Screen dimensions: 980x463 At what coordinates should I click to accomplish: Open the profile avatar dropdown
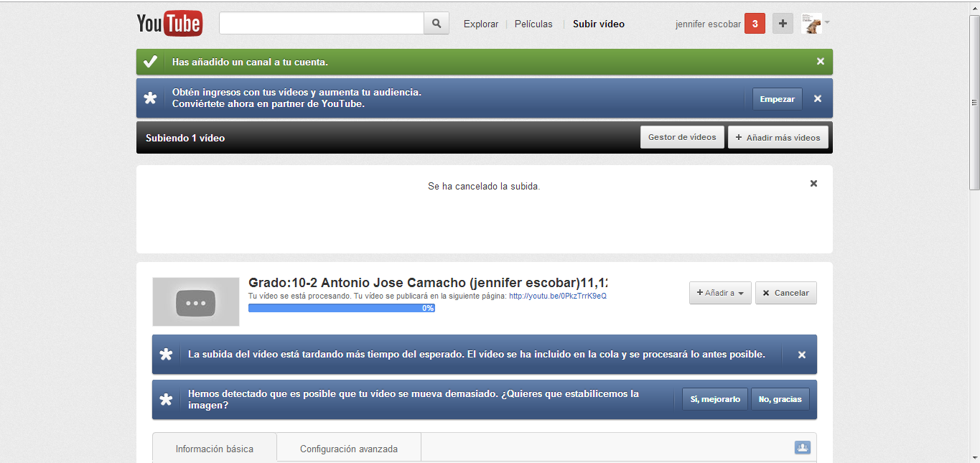pos(816,24)
